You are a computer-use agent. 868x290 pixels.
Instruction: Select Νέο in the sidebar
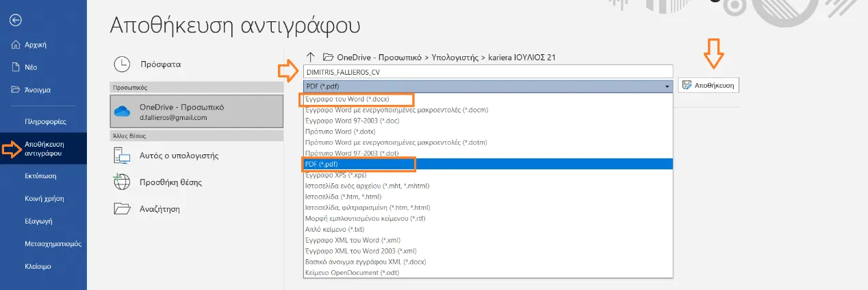[x=31, y=67]
